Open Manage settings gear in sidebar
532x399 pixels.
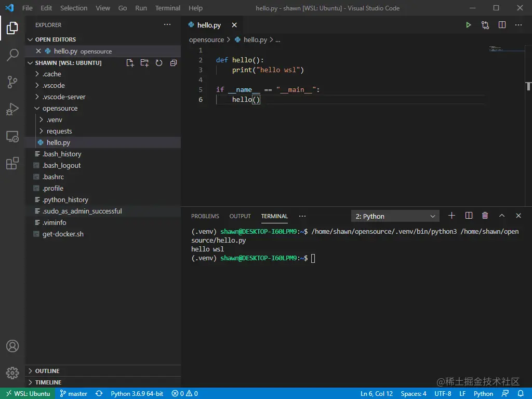coord(11,372)
